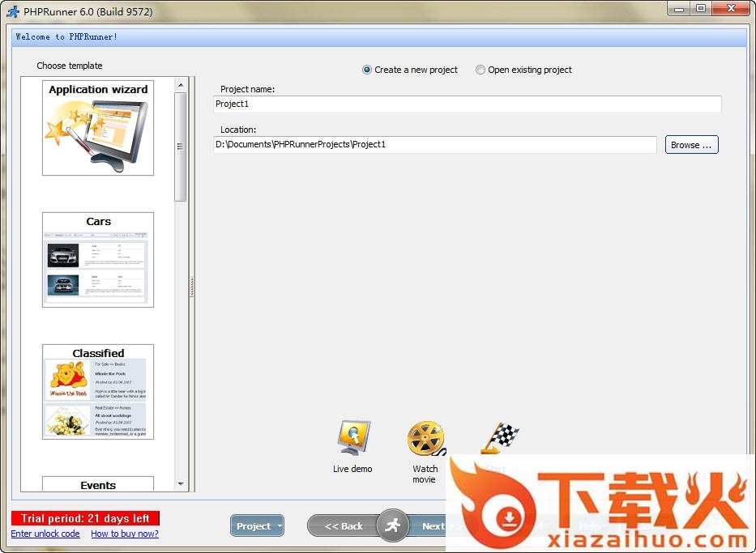Viewport: 756px width, 553px height.
Task: Click the Trial period: 21 days left banner
Action: [x=85, y=518]
